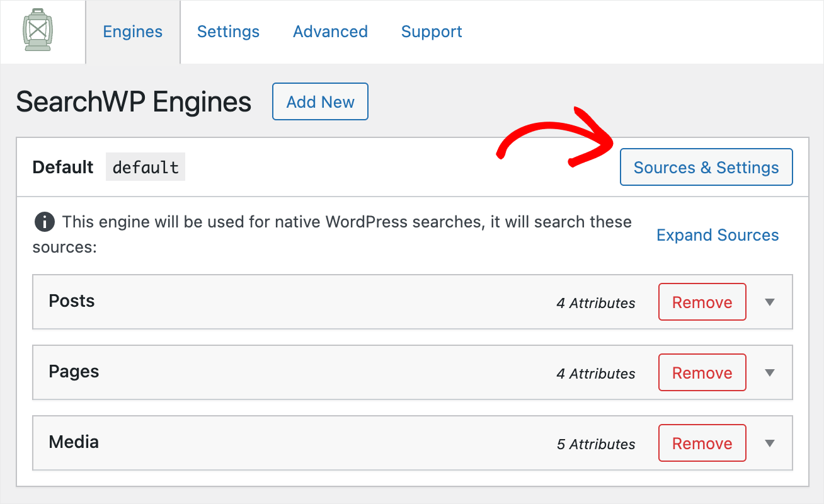The image size is (824, 504).
Task: Click '4 Attributes' in Pages row
Action: coord(596,374)
